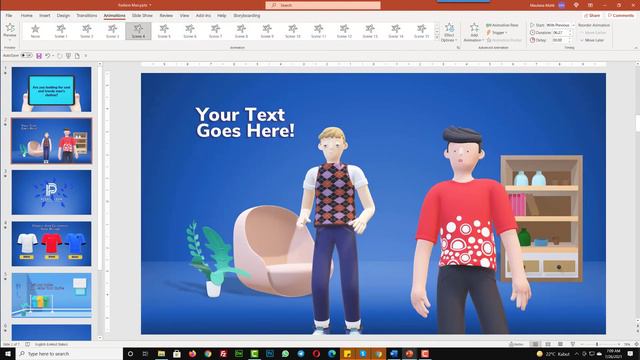The image size is (640, 360).
Task: Open Firefox from the taskbar
Action: click(x=192, y=354)
